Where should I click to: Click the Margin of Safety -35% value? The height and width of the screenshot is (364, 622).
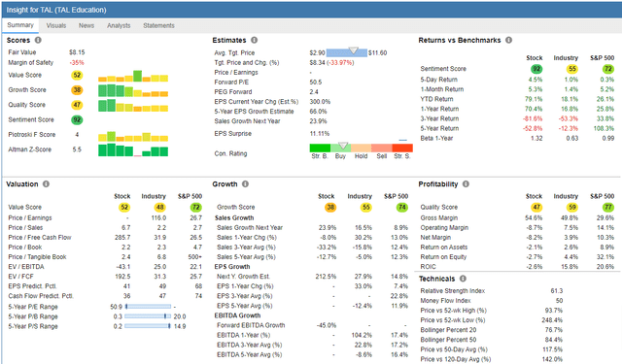point(77,62)
